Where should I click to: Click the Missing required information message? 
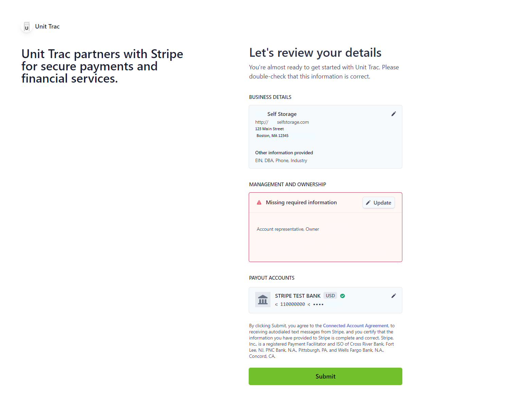(301, 203)
